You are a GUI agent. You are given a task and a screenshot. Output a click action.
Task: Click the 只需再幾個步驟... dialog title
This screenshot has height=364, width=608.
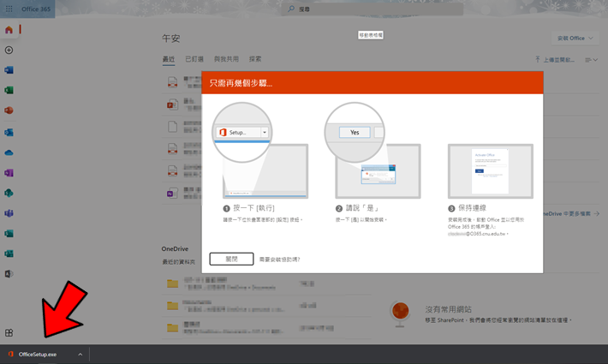(241, 83)
